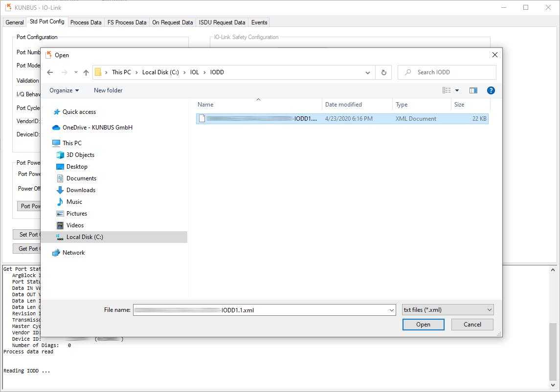Click the Back navigation arrow
Screen dimensions: 560x392
pyautogui.click(x=50, y=72)
